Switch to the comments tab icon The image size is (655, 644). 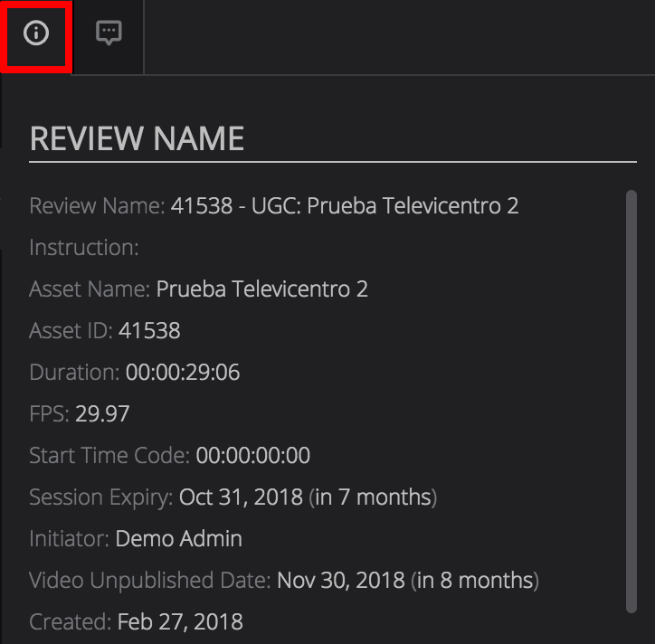click(109, 34)
